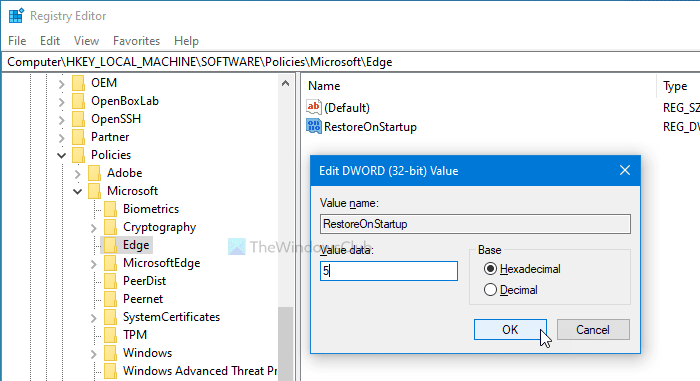Expand the Windows key
Image resolution: width=700 pixels, height=381 pixels.
[94, 354]
